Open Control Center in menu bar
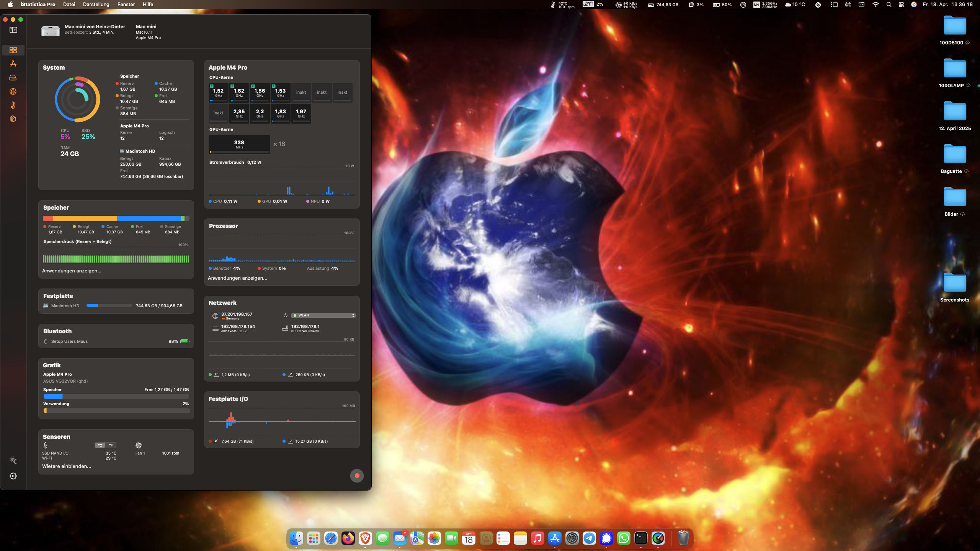The image size is (980, 551). pyautogui.click(x=901, y=5)
